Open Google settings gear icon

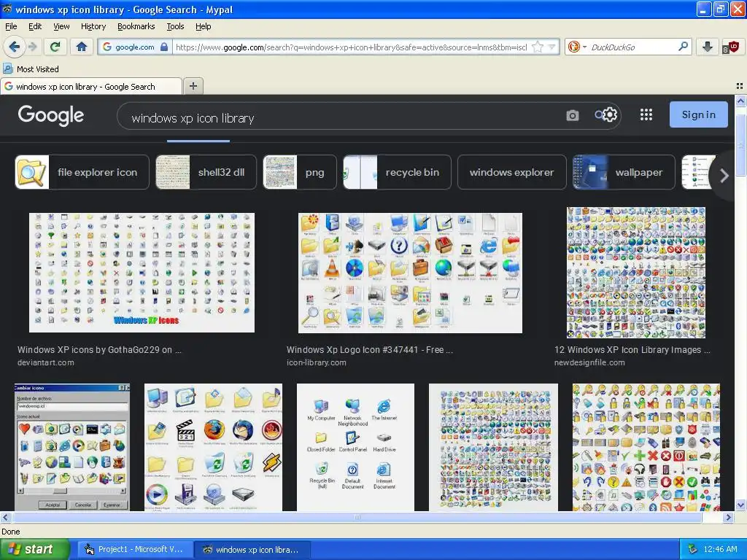(610, 114)
